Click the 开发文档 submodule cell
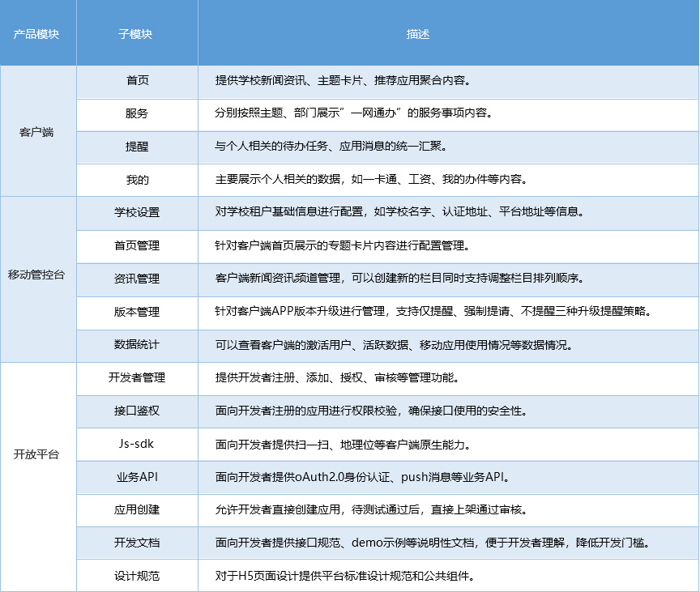This screenshot has height=592, width=700. tap(137, 543)
